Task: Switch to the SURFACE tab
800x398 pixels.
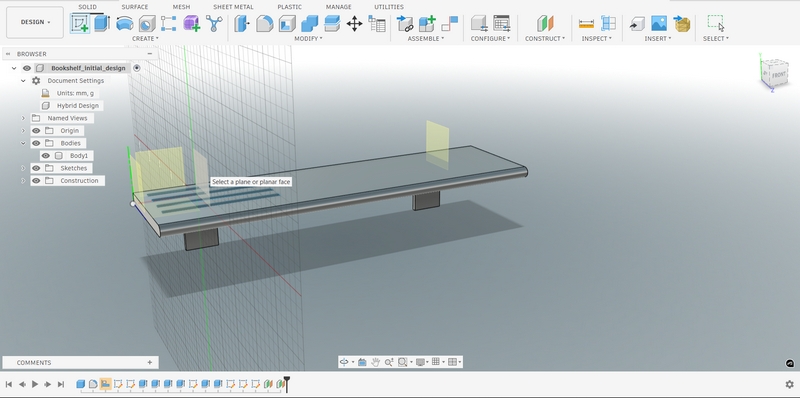Action: pos(135,7)
